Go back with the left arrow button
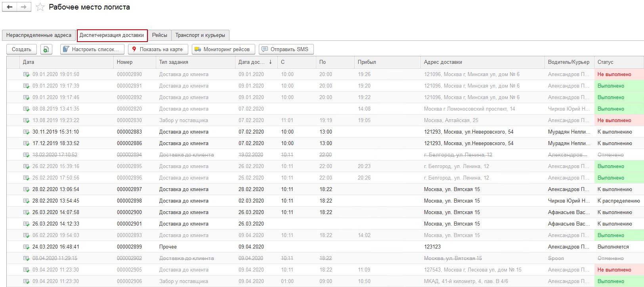 coord(10,7)
